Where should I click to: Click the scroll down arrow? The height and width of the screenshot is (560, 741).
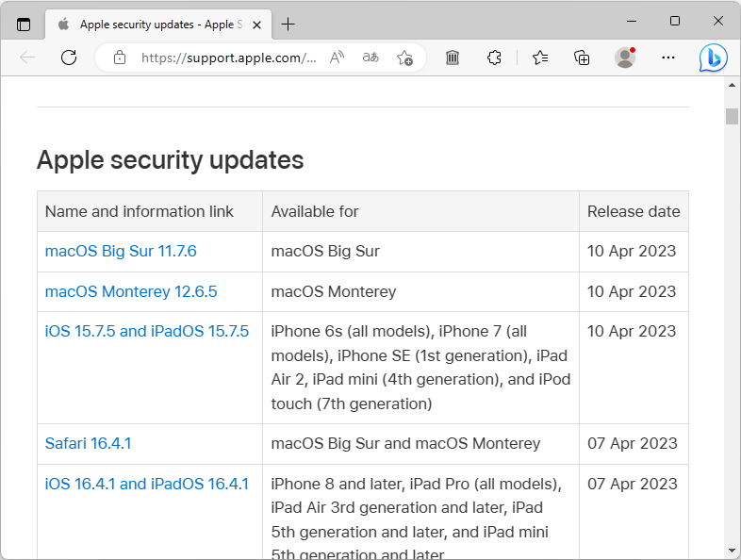[x=732, y=550]
